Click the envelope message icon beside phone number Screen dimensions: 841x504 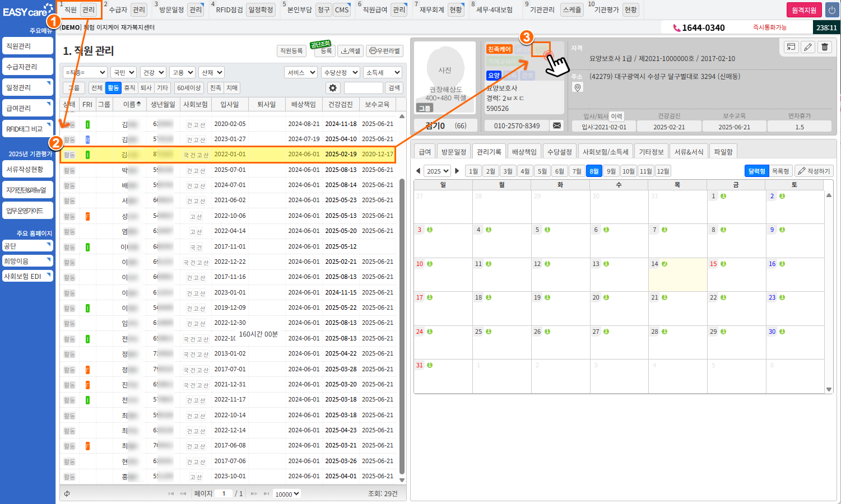tap(557, 125)
